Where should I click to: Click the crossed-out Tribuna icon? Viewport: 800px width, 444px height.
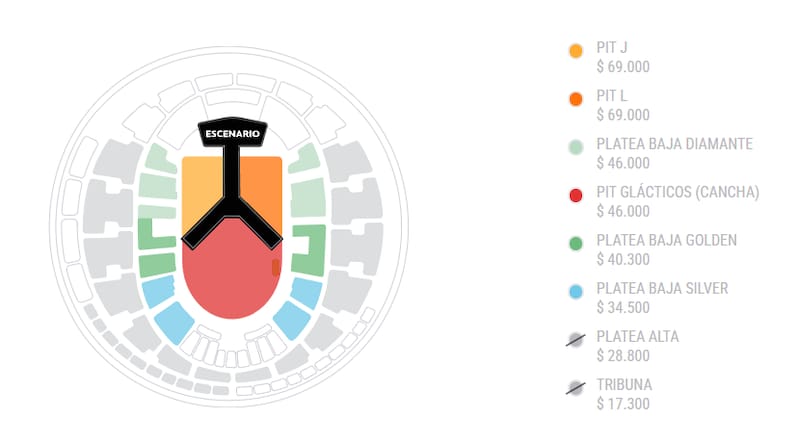pyautogui.click(x=575, y=387)
